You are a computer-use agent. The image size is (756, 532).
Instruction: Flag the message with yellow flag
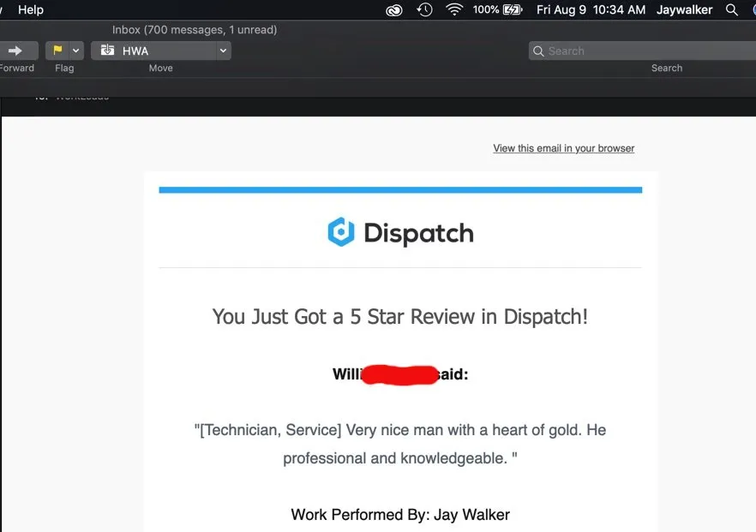click(57, 51)
